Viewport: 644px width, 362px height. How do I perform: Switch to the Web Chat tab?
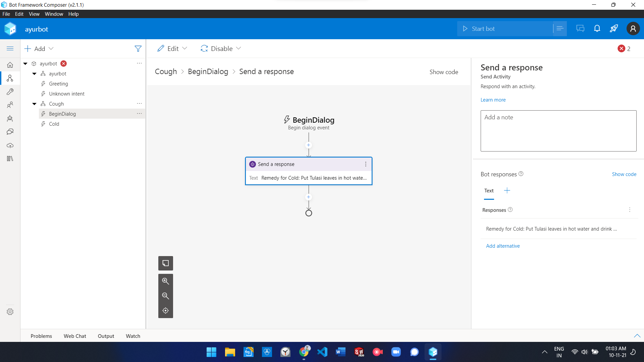click(75, 336)
